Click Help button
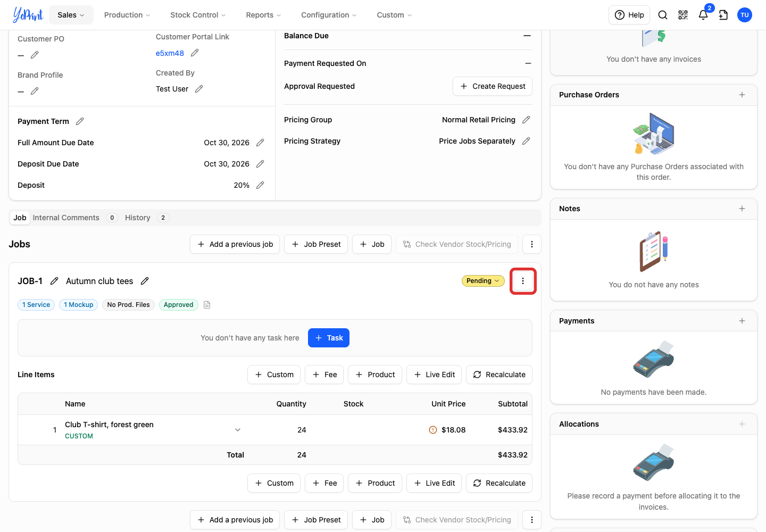The image size is (766, 532). pos(630,15)
